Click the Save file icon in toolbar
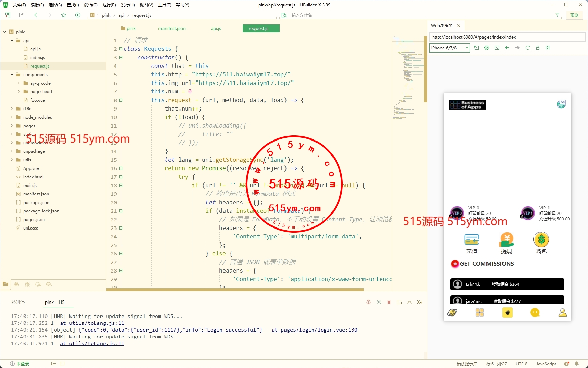 pos(22,15)
